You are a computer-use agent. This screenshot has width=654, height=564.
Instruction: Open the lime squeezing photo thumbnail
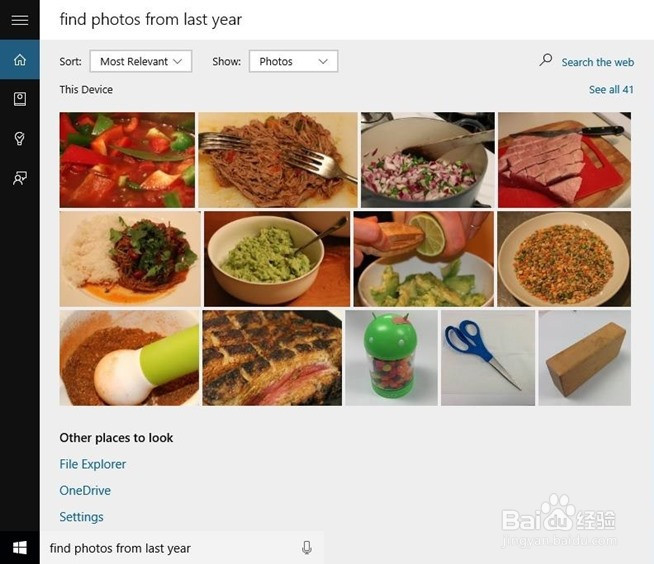(423, 258)
